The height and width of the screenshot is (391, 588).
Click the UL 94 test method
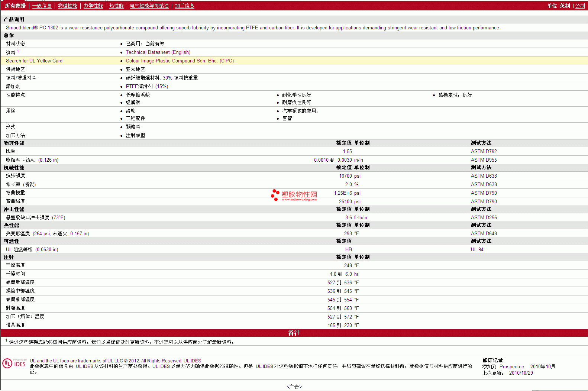[x=477, y=250]
